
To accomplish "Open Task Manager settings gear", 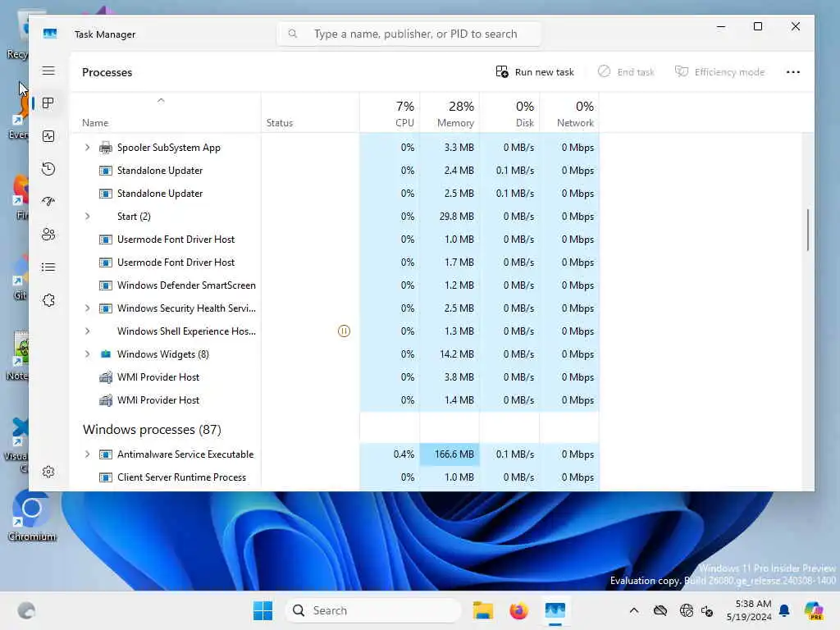I will pos(48,472).
